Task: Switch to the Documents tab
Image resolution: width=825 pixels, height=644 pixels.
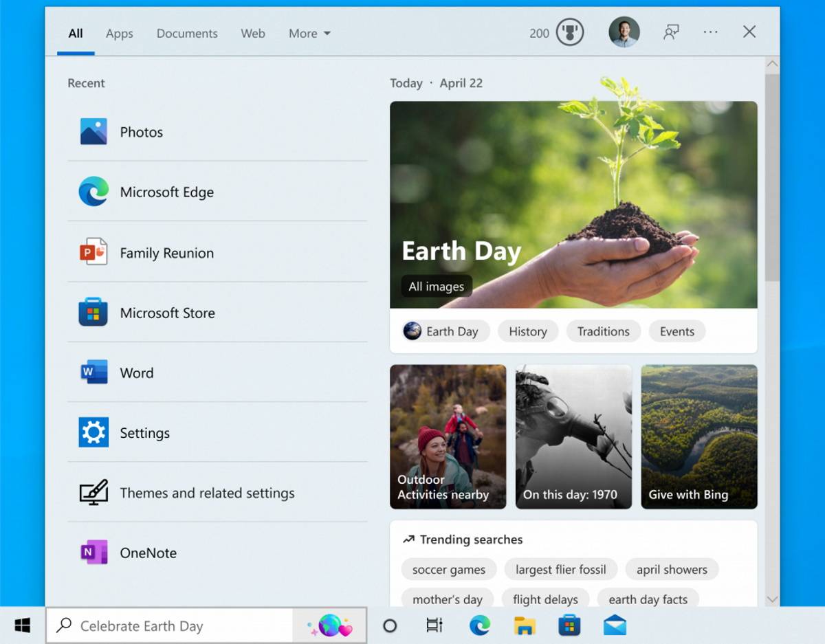Action: [x=187, y=33]
